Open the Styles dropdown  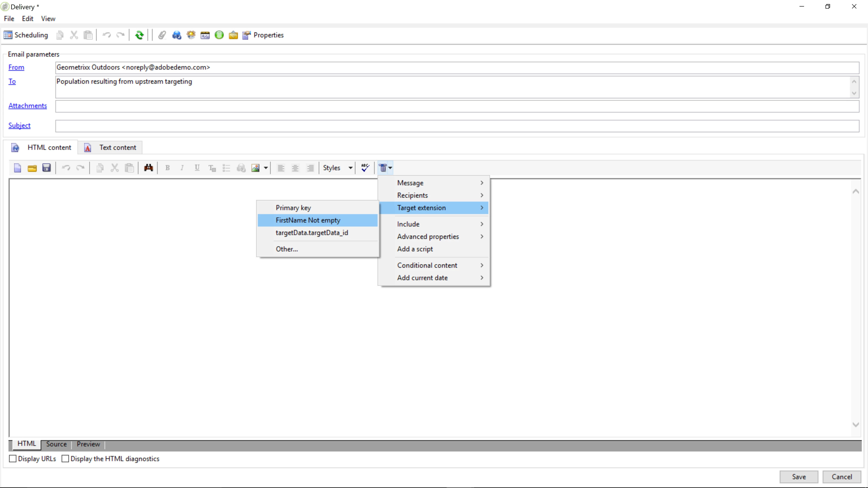point(338,168)
